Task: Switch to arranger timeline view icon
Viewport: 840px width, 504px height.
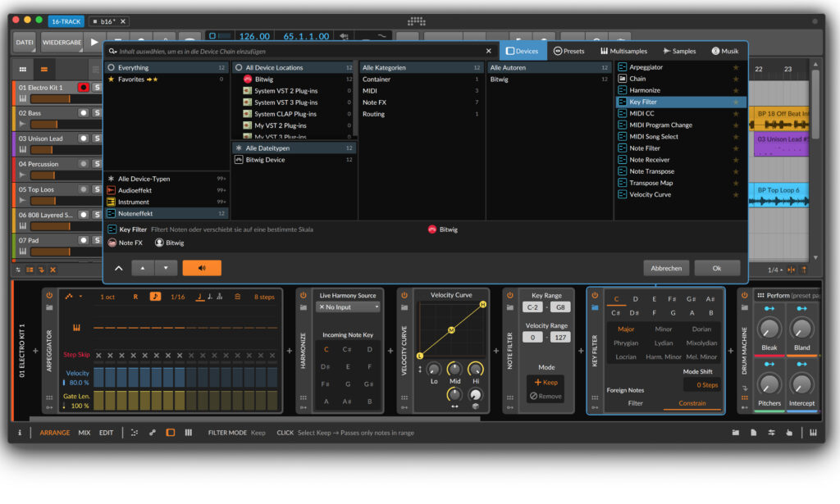Action: 44,70
